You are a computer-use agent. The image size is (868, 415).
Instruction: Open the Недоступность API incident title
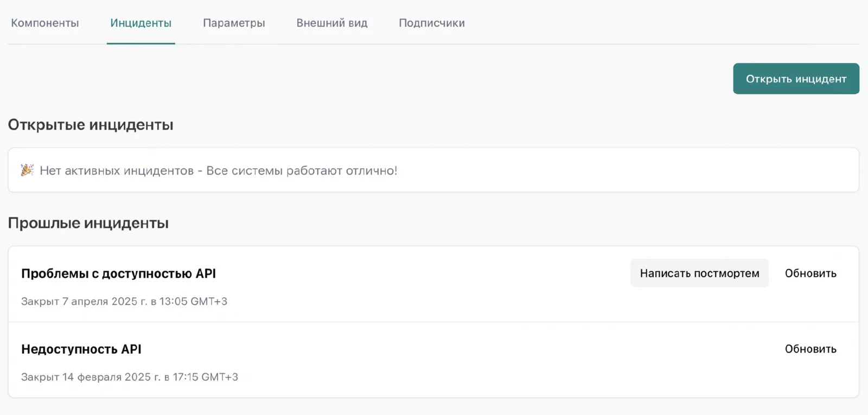point(81,349)
